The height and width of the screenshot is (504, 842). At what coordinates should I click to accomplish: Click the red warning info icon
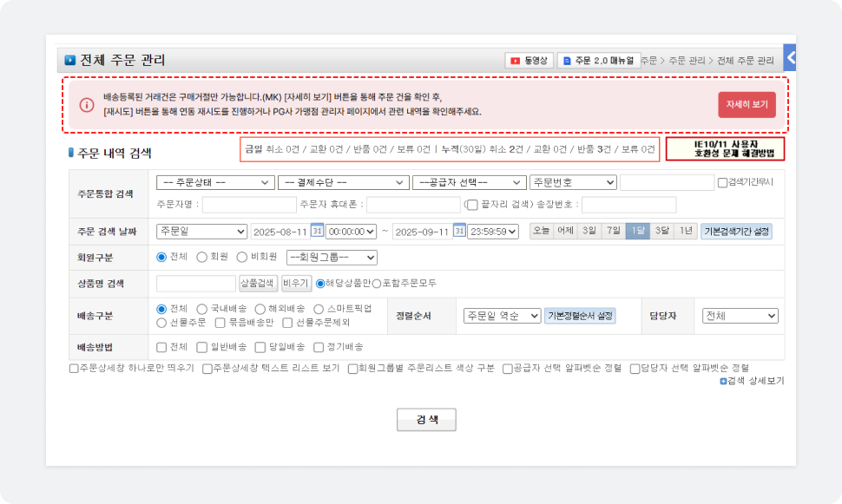86,105
